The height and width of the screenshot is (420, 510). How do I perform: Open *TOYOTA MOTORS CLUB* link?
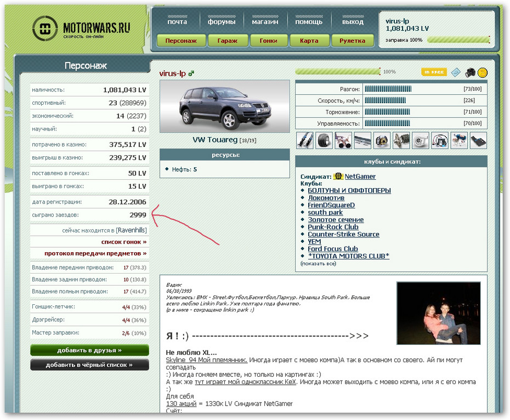pyautogui.click(x=348, y=256)
